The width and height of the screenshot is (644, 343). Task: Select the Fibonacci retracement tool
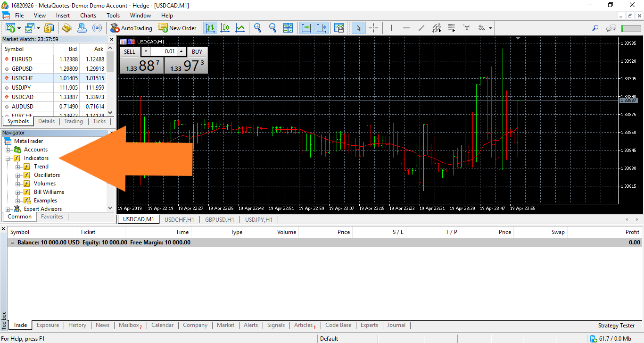click(x=452, y=28)
